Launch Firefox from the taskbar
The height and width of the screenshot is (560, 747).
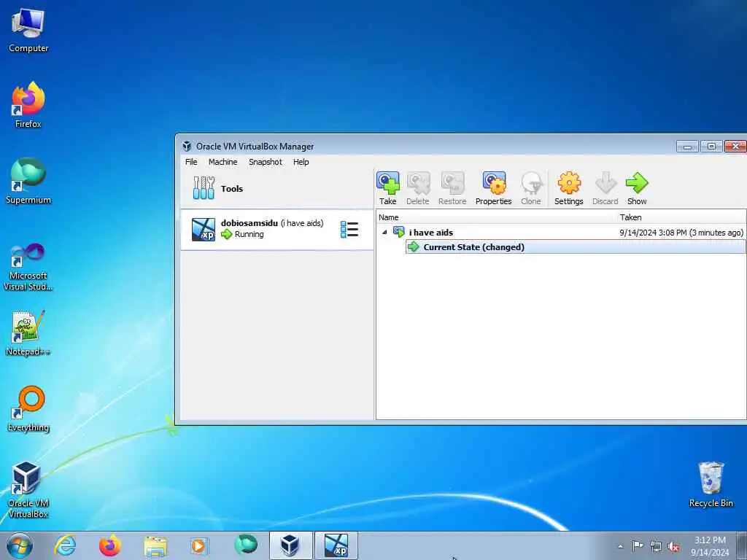pyautogui.click(x=109, y=545)
